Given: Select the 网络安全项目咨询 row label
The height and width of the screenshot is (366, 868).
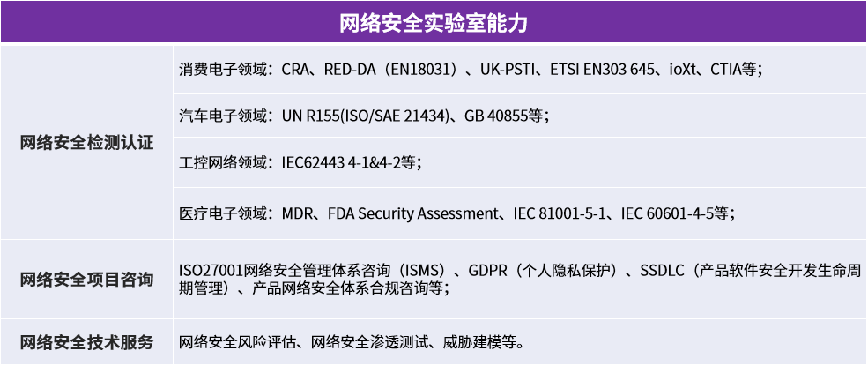Looking at the screenshot, I should point(86,280).
